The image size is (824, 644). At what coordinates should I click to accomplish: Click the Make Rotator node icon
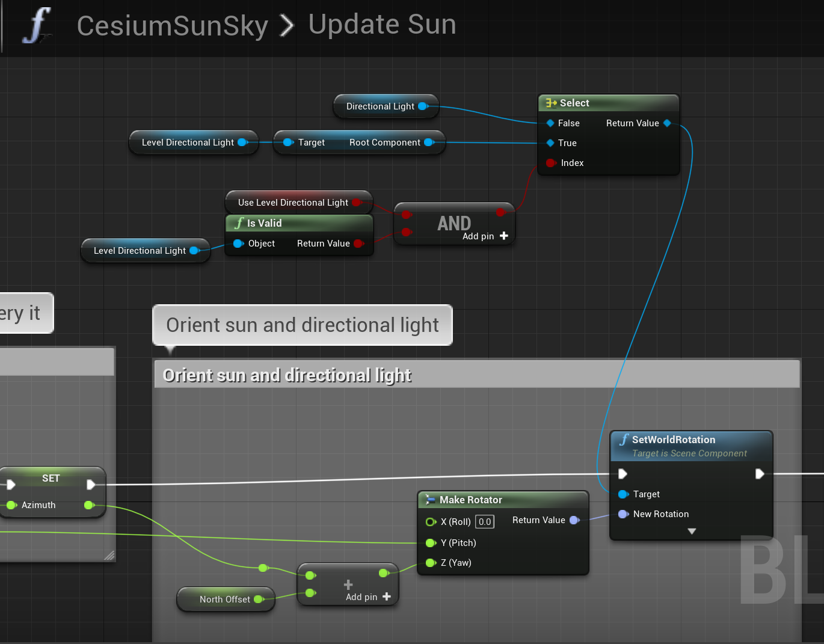pyautogui.click(x=430, y=500)
